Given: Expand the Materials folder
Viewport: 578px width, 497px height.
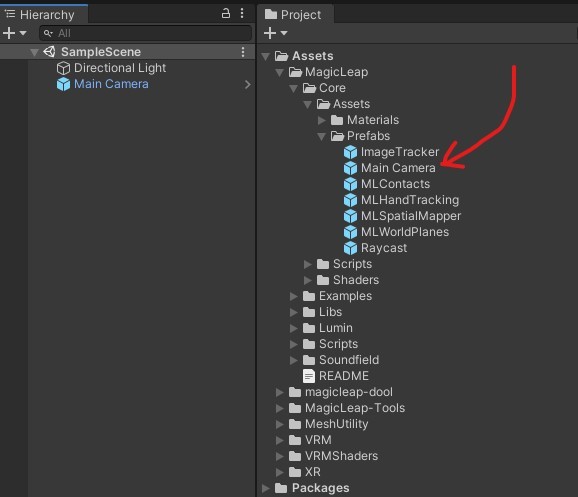Looking at the screenshot, I should coord(321,120).
